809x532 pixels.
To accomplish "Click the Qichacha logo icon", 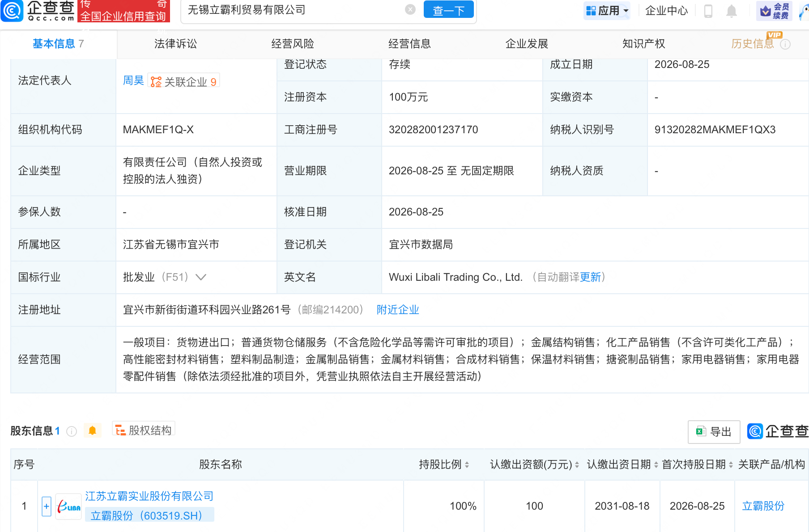I will tap(12, 10).
